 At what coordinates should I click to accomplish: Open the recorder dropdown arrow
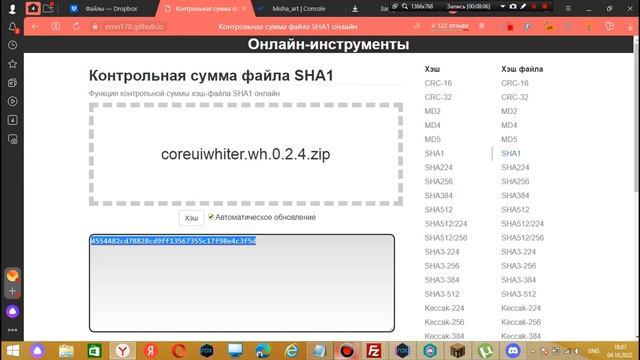(x=502, y=6)
